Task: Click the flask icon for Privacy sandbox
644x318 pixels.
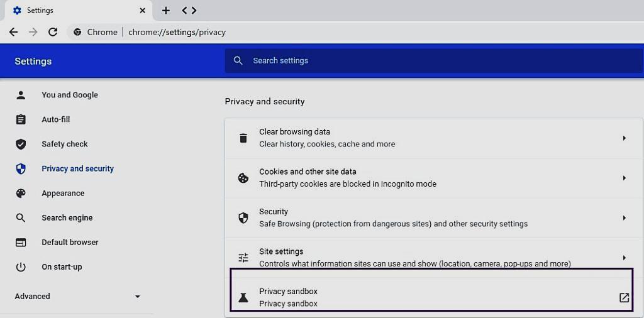Action: coord(243,297)
